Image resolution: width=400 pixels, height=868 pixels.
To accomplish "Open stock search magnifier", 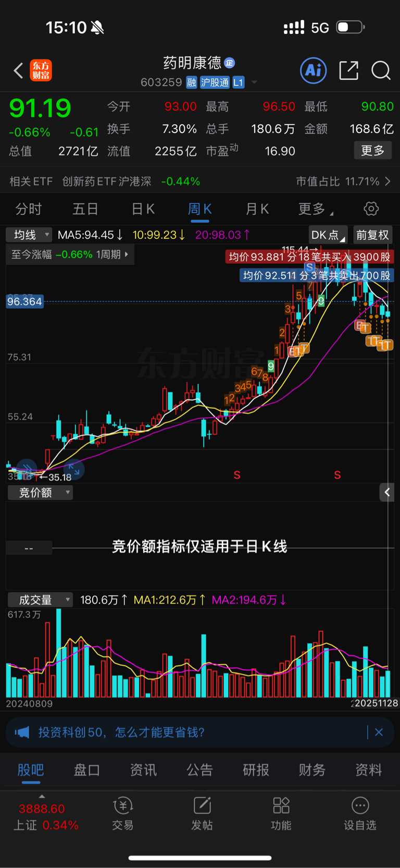I will (x=381, y=70).
